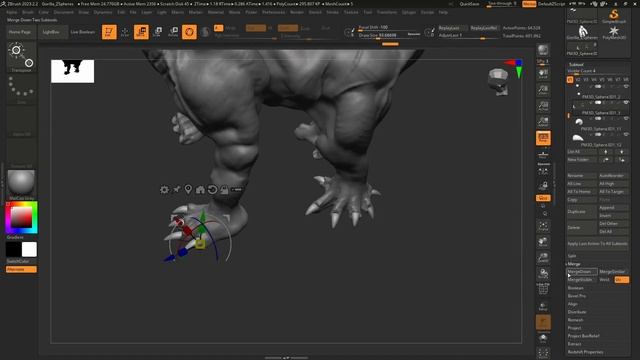Click the MergeDown button
The height and width of the screenshot is (360, 640).
582,272
